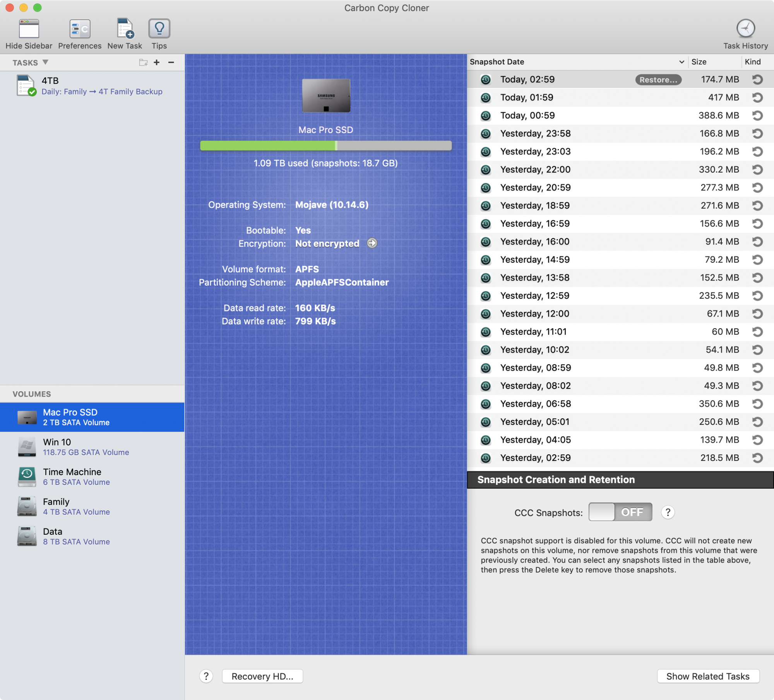
Task: Select the Time Machine volume name
Action: click(x=72, y=472)
